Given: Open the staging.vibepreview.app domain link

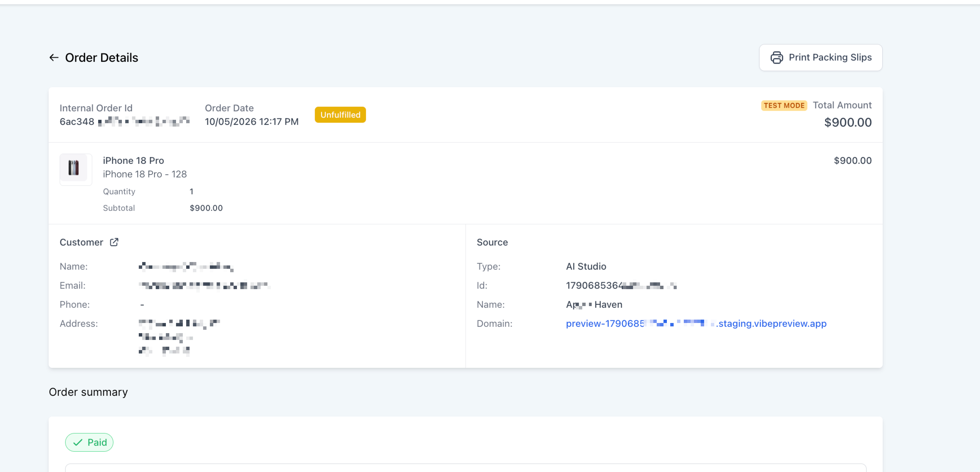Looking at the screenshot, I should tap(696, 324).
